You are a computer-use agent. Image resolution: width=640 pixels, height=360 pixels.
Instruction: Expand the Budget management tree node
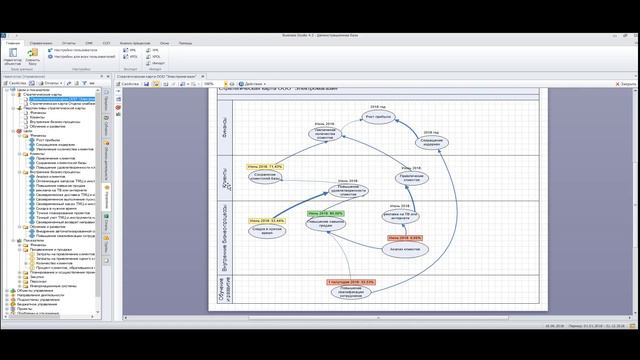pyautogui.click(x=7, y=304)
